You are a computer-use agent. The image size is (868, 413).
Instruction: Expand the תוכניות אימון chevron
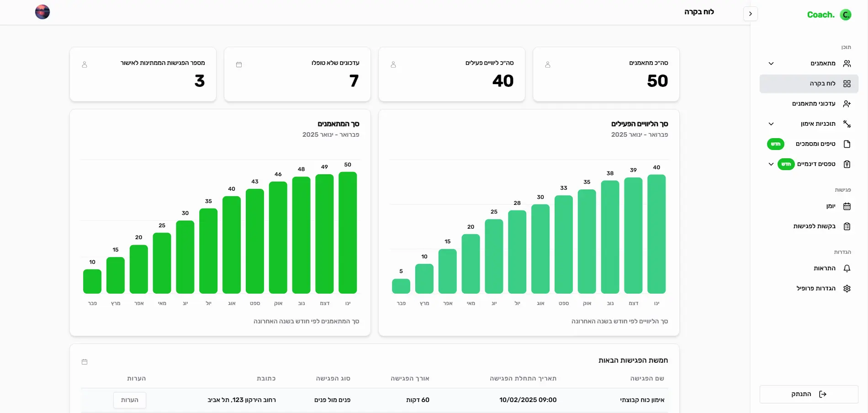[x=771, y=124]
